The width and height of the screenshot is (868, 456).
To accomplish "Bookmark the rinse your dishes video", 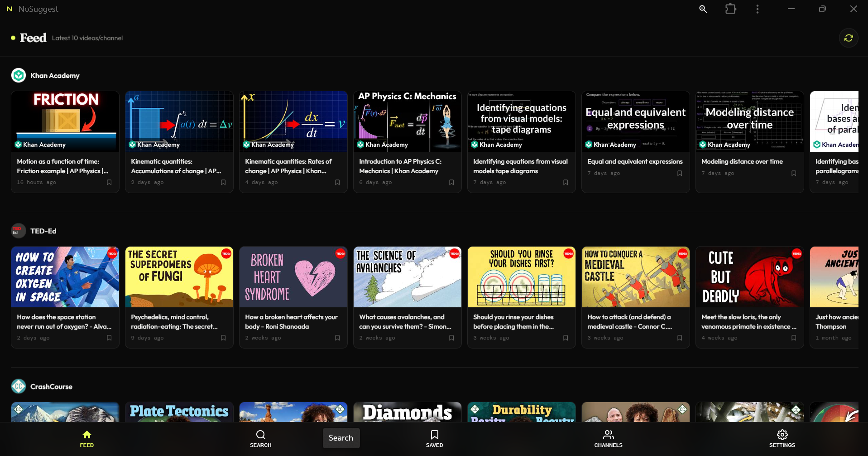I will [566, 338].
